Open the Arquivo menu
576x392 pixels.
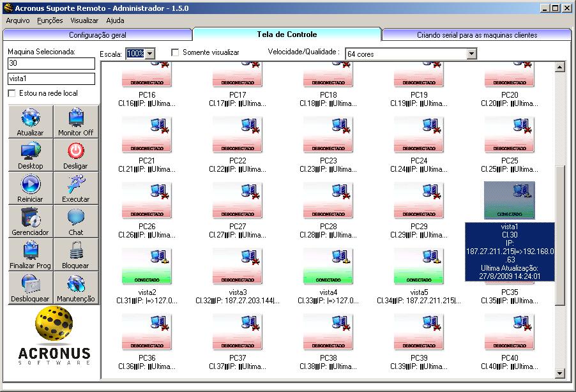point(18,20)
